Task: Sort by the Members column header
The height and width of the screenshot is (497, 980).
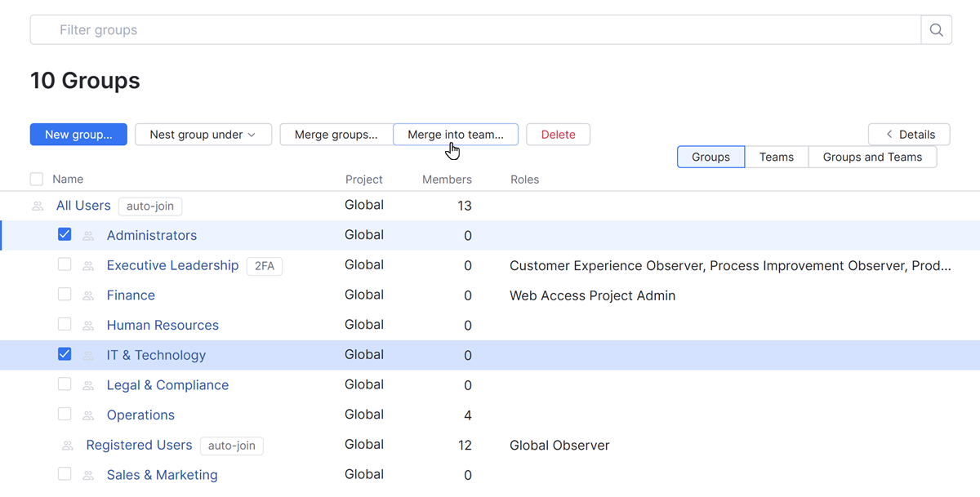Action: (447, 180)
